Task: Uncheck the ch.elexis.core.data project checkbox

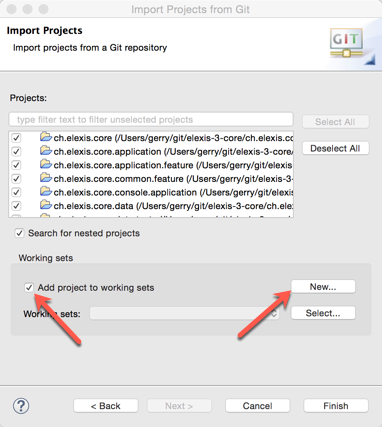Action: 16,206
